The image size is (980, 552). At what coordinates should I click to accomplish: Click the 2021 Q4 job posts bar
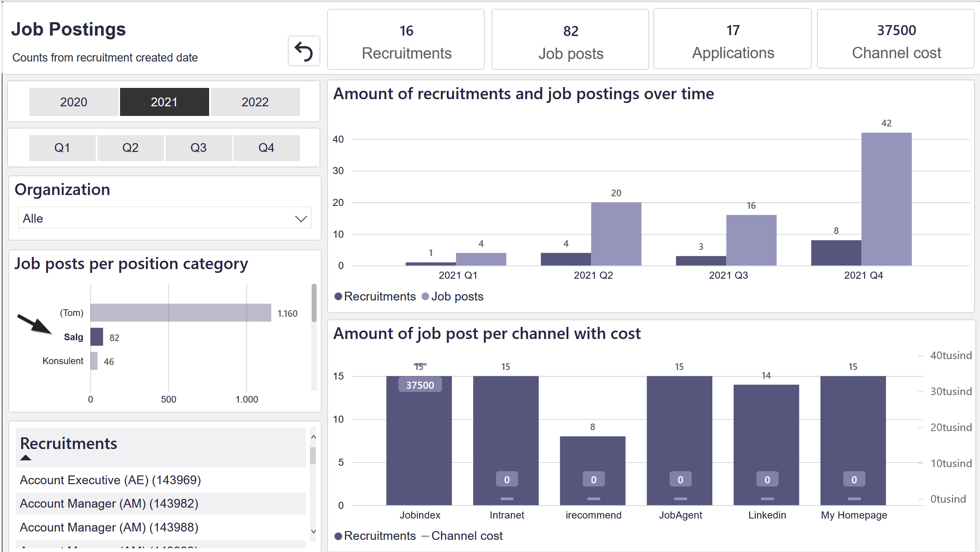point(886,199)
